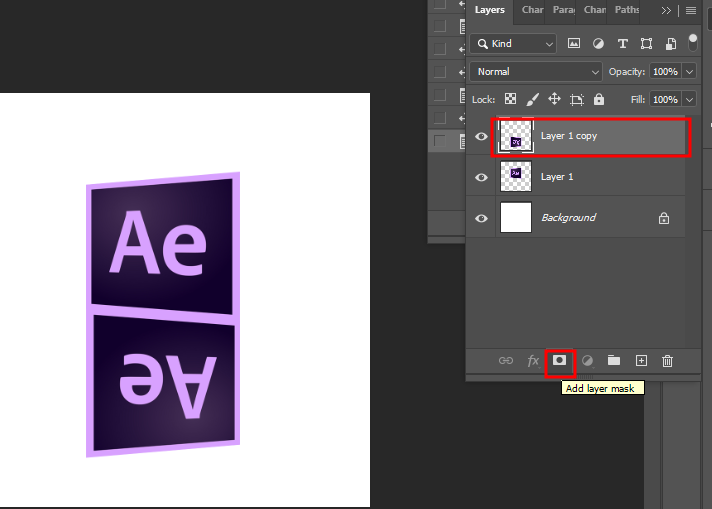Click the Background layer lock icon
The image size is (712, 509).
pos(664,218)
